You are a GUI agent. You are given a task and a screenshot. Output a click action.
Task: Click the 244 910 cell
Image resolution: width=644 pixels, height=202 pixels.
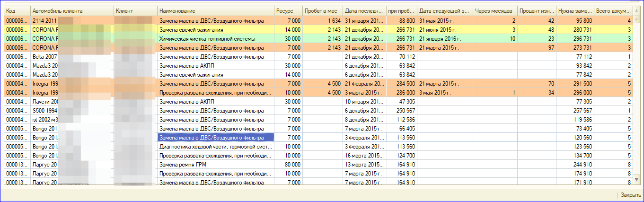tap(575, 165)
